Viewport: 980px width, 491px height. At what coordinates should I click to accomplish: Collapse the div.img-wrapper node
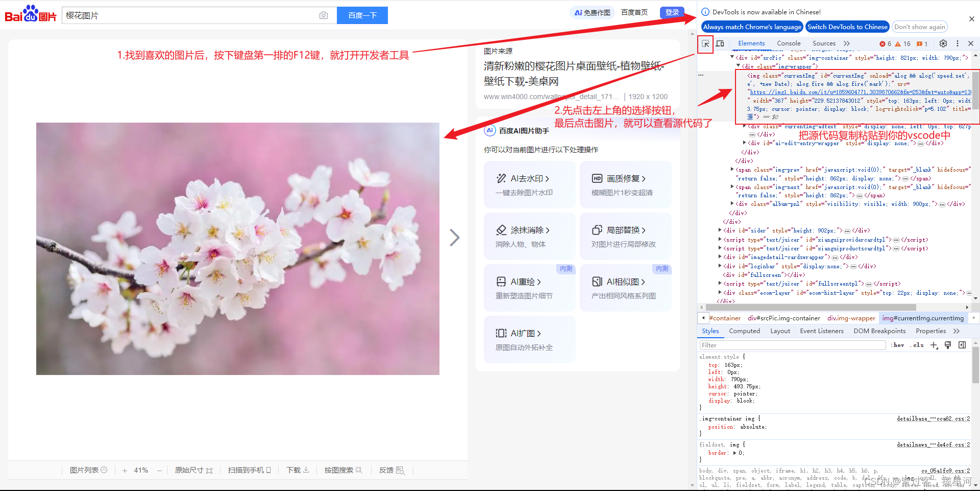pos(738,66)
